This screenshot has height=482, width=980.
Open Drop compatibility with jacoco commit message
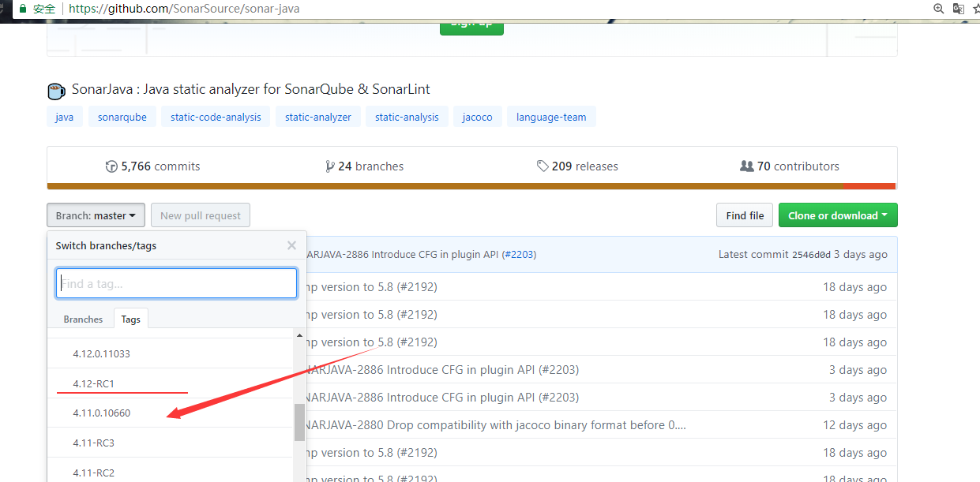coord(497,424)
